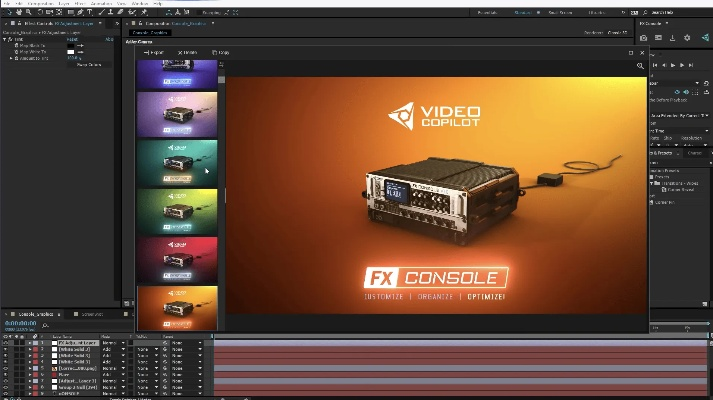Select the Type tool in toolbar
This screenshot has width=713, height=400.
coord(89,12)
